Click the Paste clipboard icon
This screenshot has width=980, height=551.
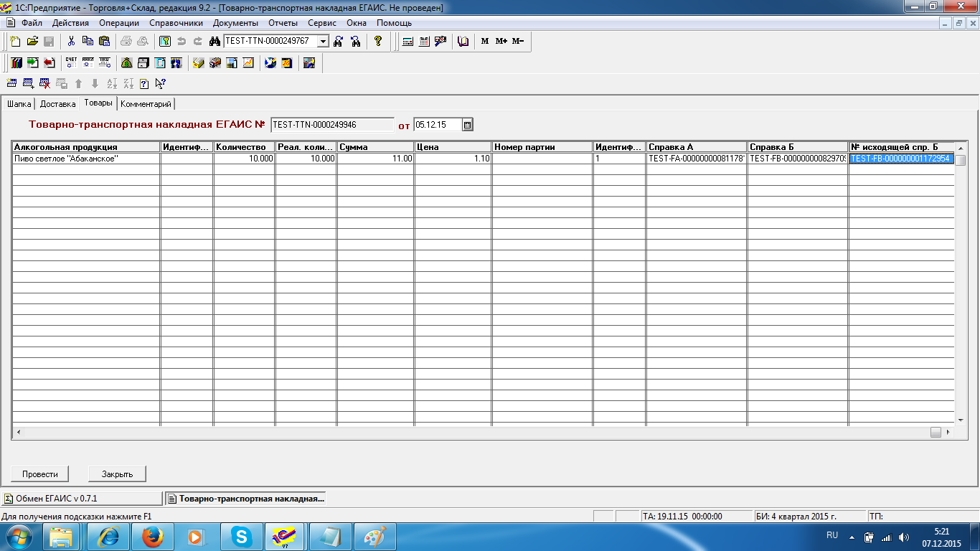coord(104,41)
